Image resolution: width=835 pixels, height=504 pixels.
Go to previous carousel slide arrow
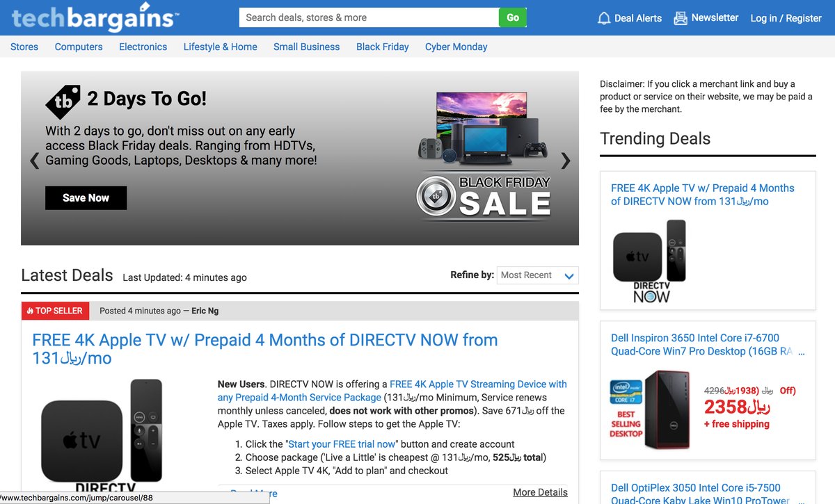pyautogui.click(x=34, y=161)
